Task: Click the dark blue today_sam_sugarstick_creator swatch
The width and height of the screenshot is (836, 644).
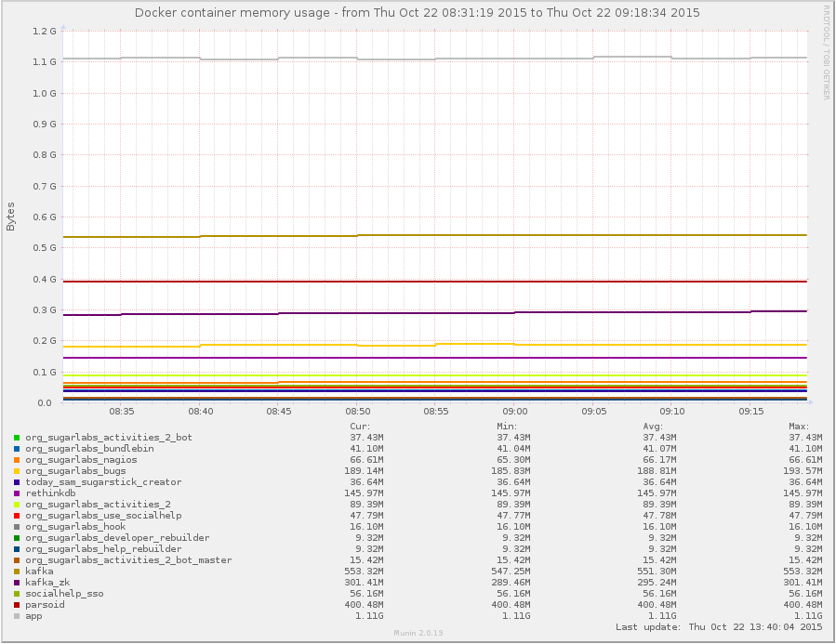Action: [17, 482]
